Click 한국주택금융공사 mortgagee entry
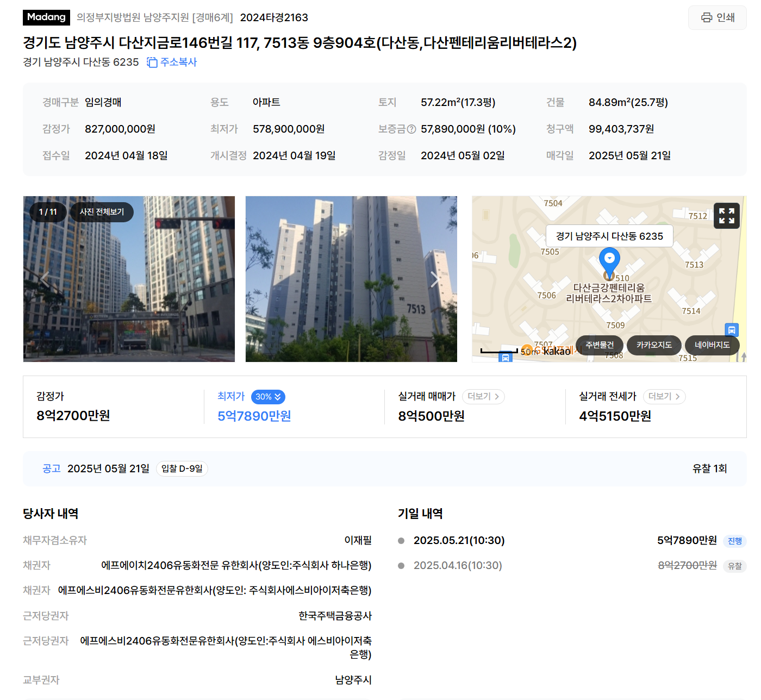Viewport: 761px width, 700px height. pyautogui.click(x=335, y=616)
